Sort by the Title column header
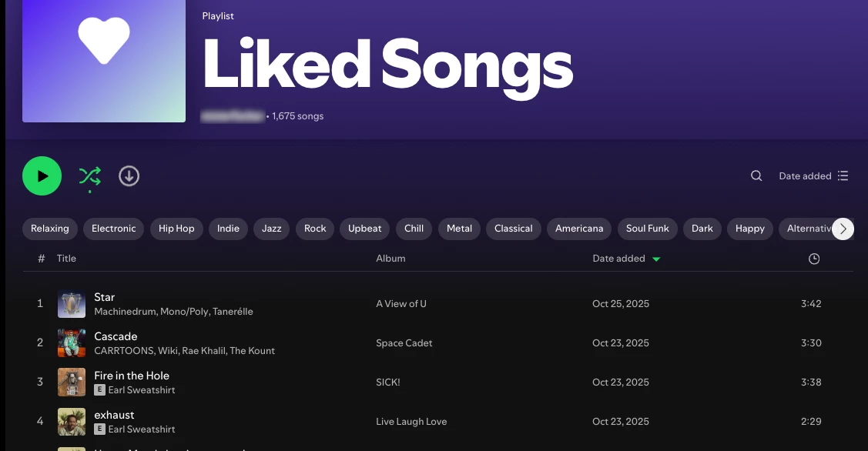Screen dimensions: 868x451 pyautogui.click(x=66, y=259)
